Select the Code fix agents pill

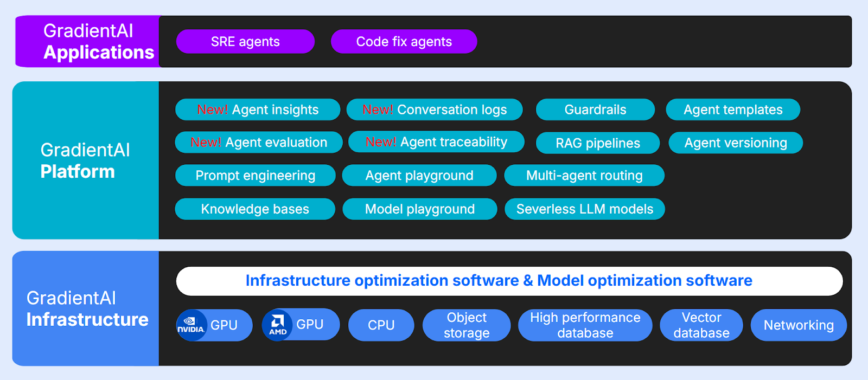pyautogui.click(x=404, y=42)
